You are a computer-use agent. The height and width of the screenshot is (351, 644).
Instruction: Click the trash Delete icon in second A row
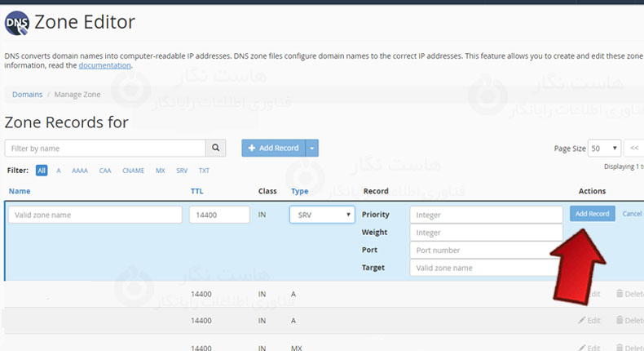coord(620,321)
